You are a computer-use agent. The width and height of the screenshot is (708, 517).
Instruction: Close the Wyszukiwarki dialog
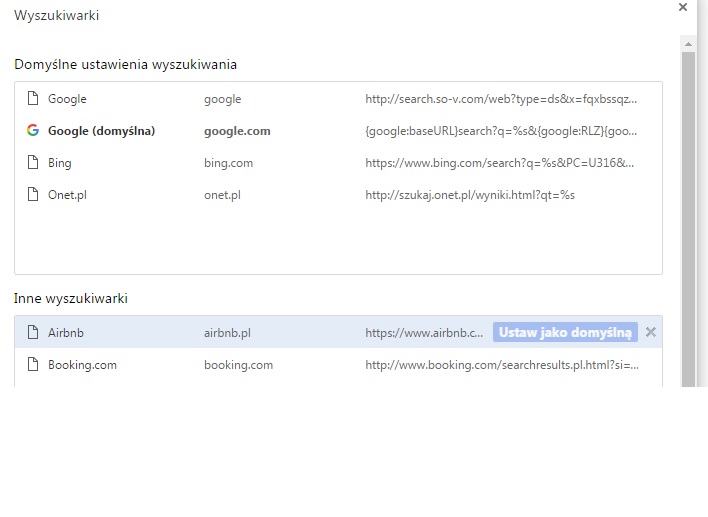click(683, 7)
